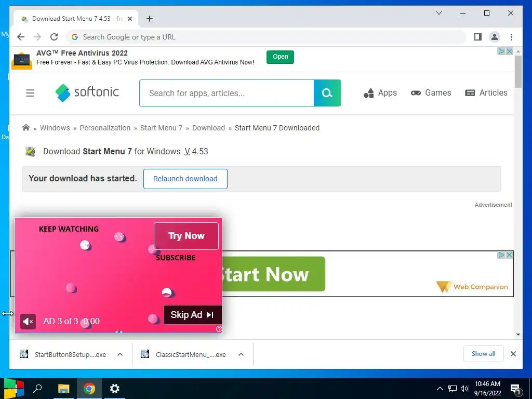Click the scrollbar down arrow
The width and height of the screenshot is (532, 399).
(x=518, y=335)
